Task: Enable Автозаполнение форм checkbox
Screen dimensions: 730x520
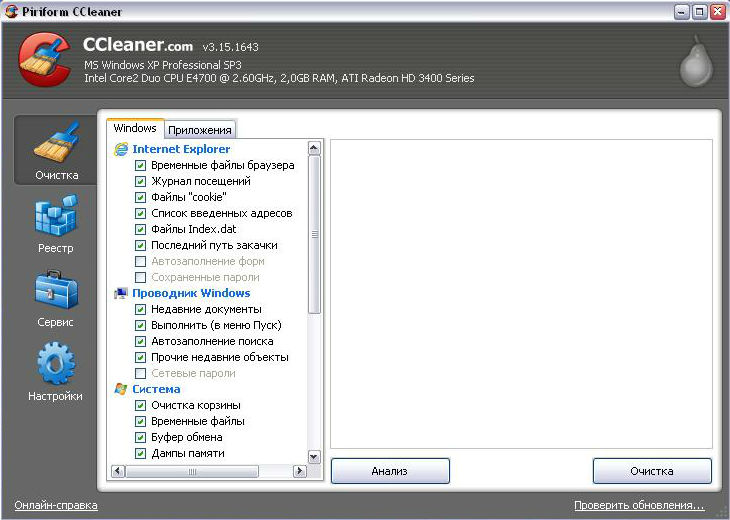Action: coord(140,261)
